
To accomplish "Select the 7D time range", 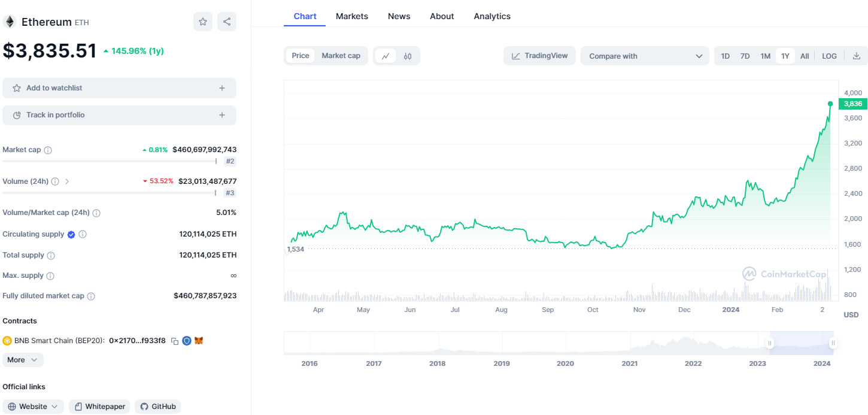I will click(745, 56).
